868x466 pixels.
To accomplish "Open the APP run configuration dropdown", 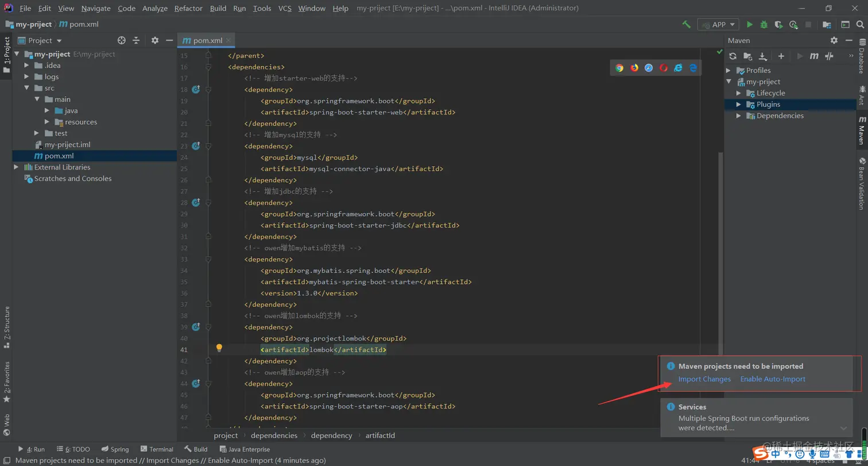I will (x=718, y=25).
